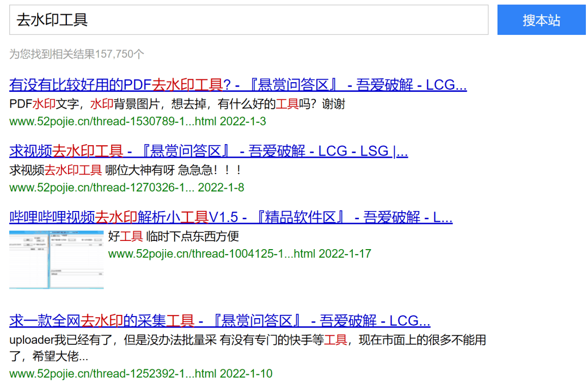Click the 搜本站 search button
The width and height of the screenshot is (588, 384).
tap(541, 20)
